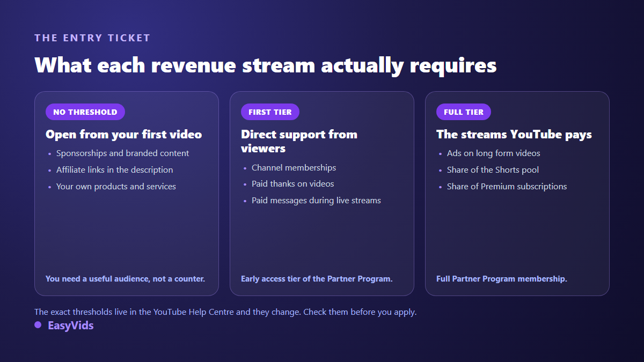Select 'Share of Premium subscriptions' bullet
Viewport: 644px width, 362px height.
pyautogui.click(x=507, y=187)
